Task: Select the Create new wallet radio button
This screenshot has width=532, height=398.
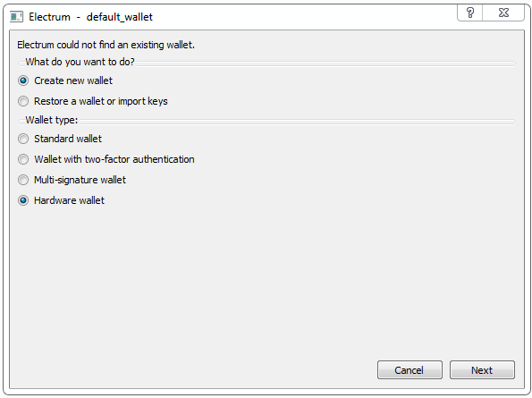Action: click(23, 80)
